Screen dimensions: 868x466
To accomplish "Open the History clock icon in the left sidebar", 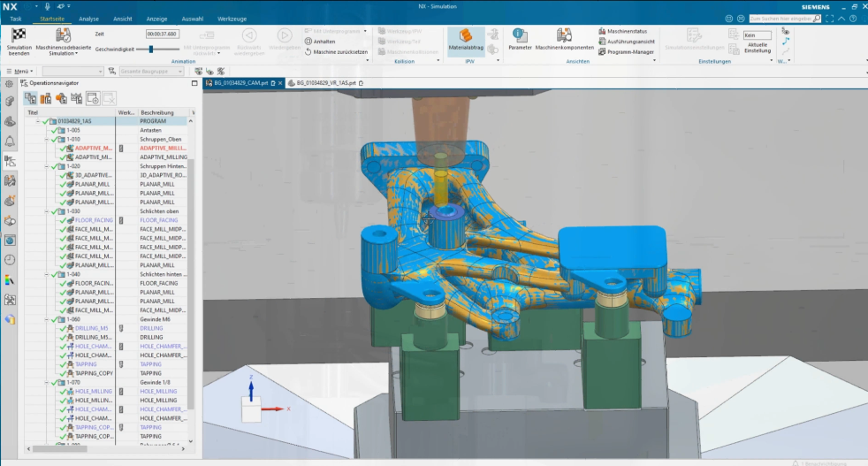I will click(x=10, y=260).
